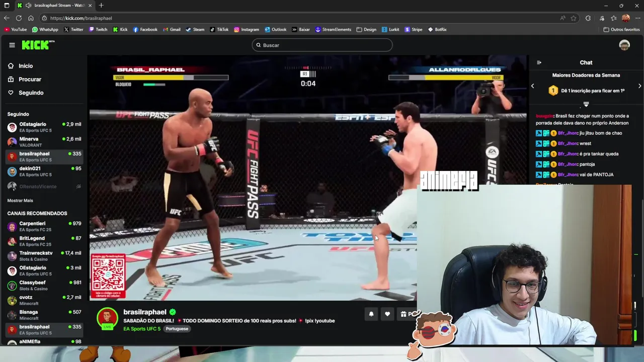The width and height of the screenshot is (644, 362).
Task: Close the brasilraphael Stream browser tab
Action: [91, 6]
